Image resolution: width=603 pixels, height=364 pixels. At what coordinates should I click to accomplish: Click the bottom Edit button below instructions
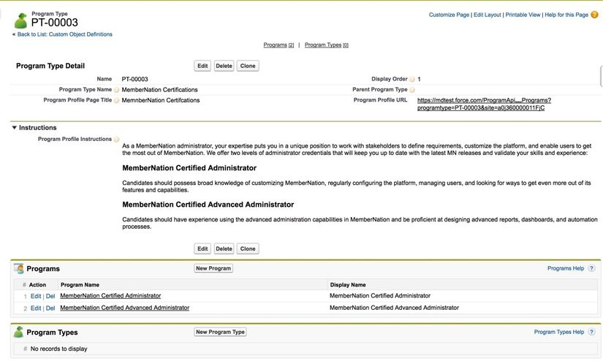click(x=202, y=249)
